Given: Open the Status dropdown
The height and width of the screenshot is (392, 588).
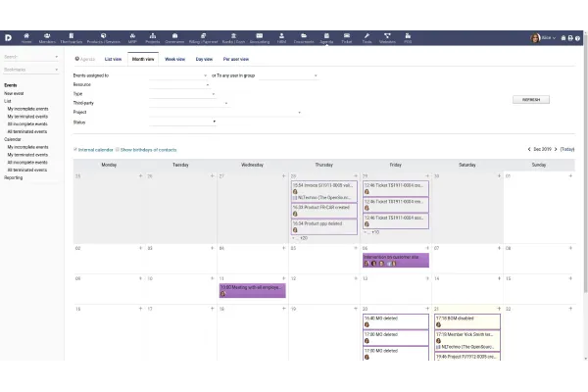Looking at the screenshot, I should tap(182, 122).
